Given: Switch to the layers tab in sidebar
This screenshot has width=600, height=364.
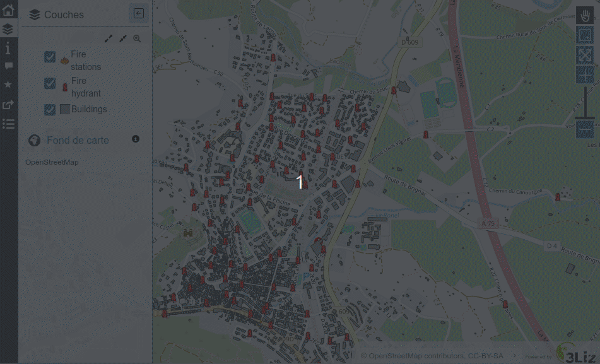Looking at the screenshot, I should click(x=8, y=29).
